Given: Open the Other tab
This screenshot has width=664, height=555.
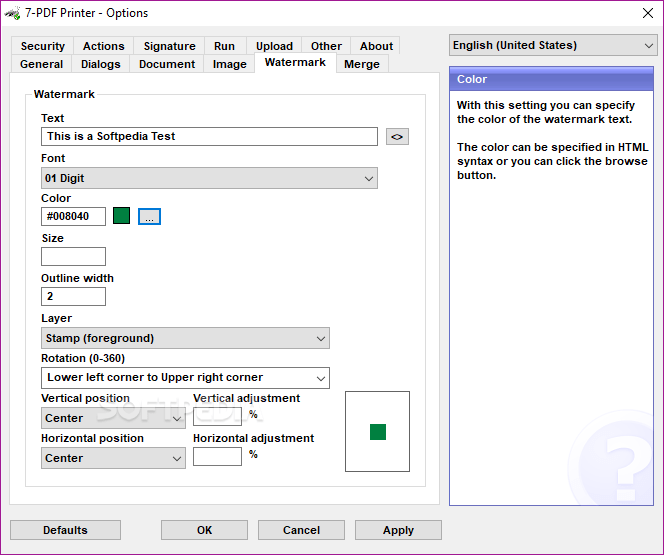Looking at the screenshot, I should [x=326, y=46].
